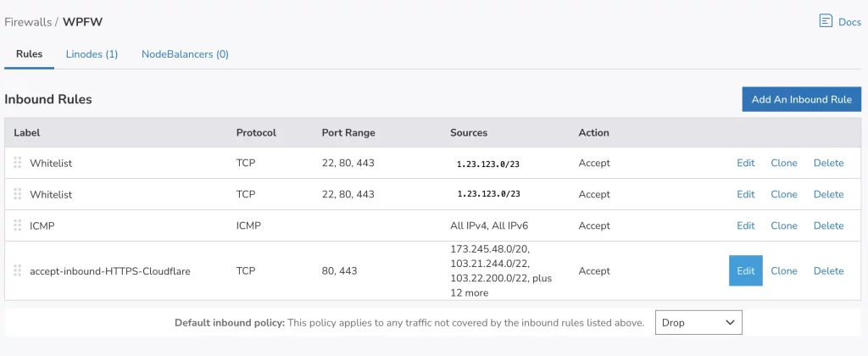This screenshot has width=868, height=356.
Task: Open the NodeBalancers (0) tab
Action: [185, 54]
